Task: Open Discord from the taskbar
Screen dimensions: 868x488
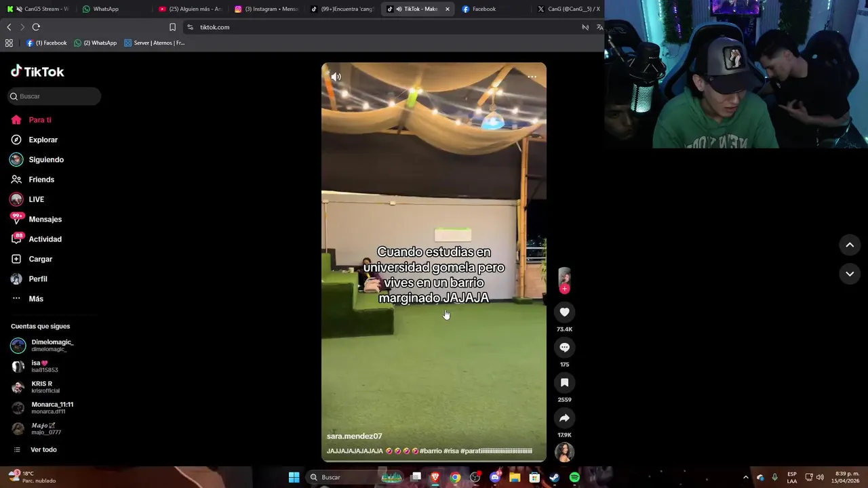Action: click(495, 477)
